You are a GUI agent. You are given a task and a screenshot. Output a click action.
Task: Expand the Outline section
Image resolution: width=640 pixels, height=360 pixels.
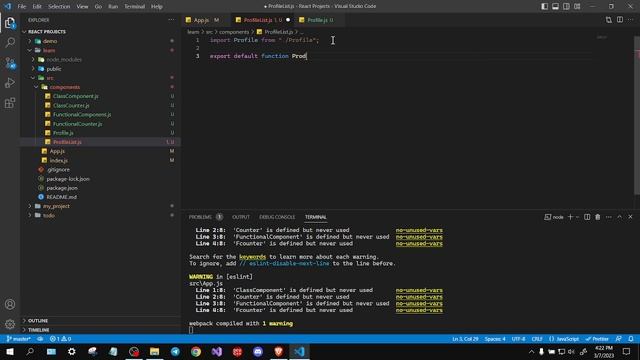pos(38,321)
